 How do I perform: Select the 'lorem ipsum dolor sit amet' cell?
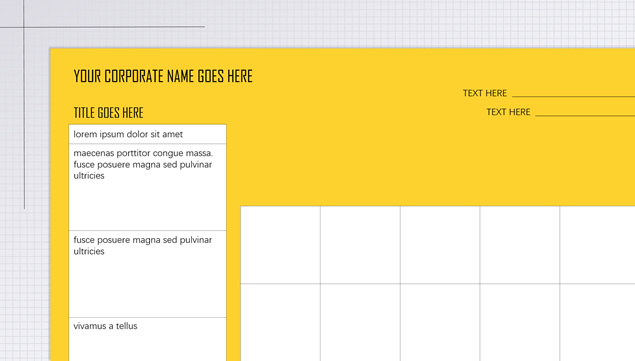147,134
